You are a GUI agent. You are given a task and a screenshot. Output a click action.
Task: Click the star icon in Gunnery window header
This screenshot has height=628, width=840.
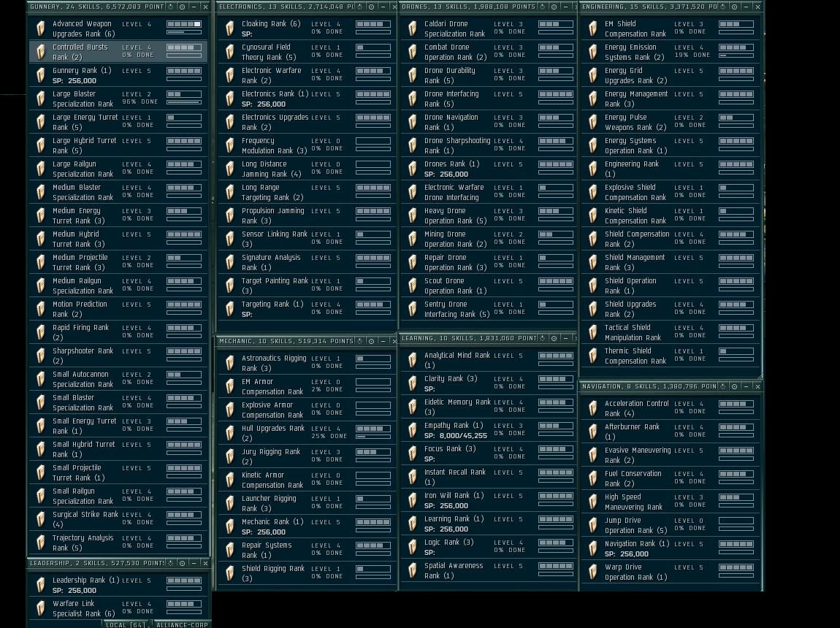click(x=171, y=7)
